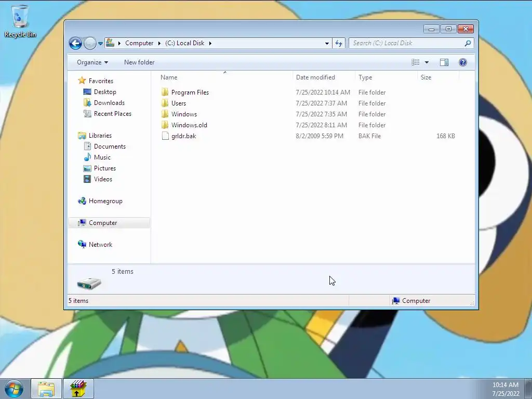Open the Pictures library
The width and height of the screenshot is (532, 399).
click(105, 168)
